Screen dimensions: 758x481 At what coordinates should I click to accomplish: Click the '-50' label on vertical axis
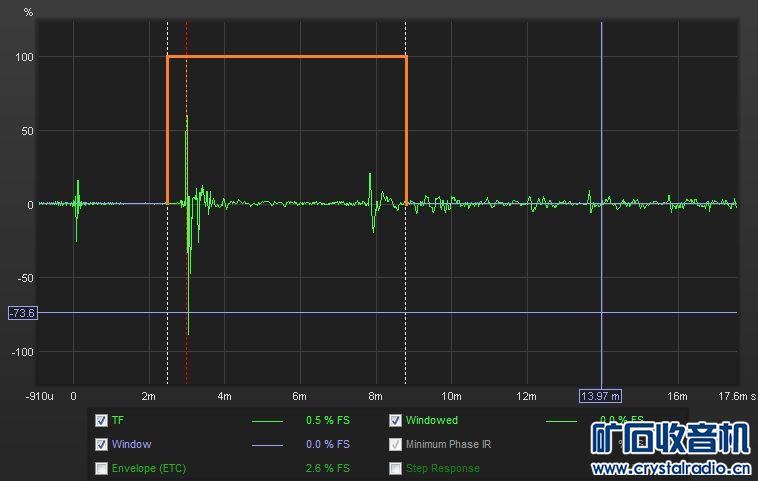pyautogui.click(x=25, y=278)
